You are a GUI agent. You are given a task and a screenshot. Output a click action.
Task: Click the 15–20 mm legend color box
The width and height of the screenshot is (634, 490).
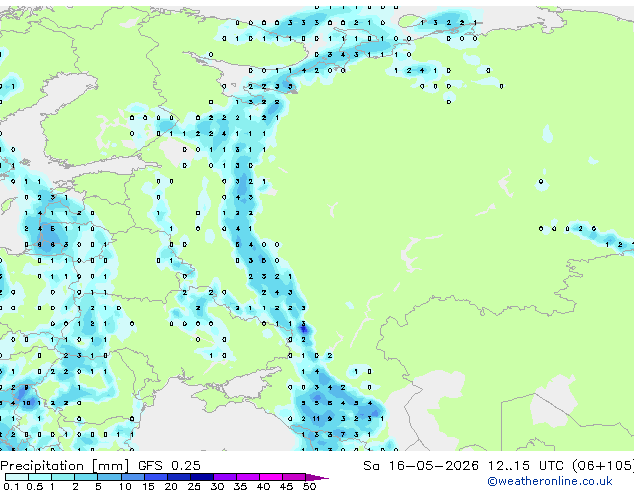pyautogui.click(x=155, y=477)
